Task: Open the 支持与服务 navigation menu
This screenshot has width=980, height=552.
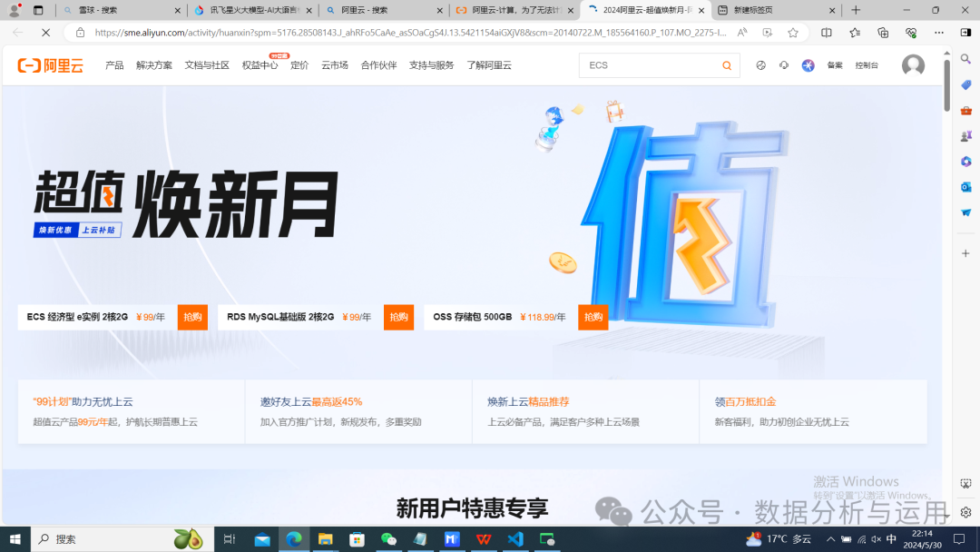Action: (431, 65)
